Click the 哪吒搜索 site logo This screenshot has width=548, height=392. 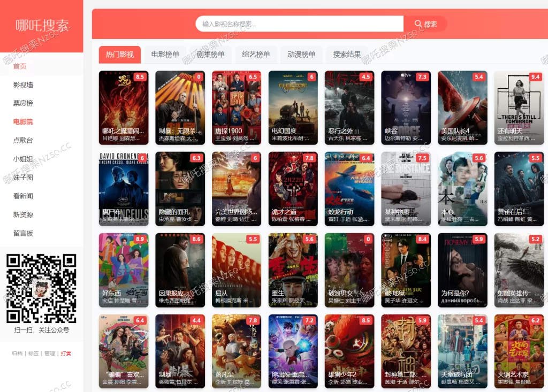pos(42,26)
